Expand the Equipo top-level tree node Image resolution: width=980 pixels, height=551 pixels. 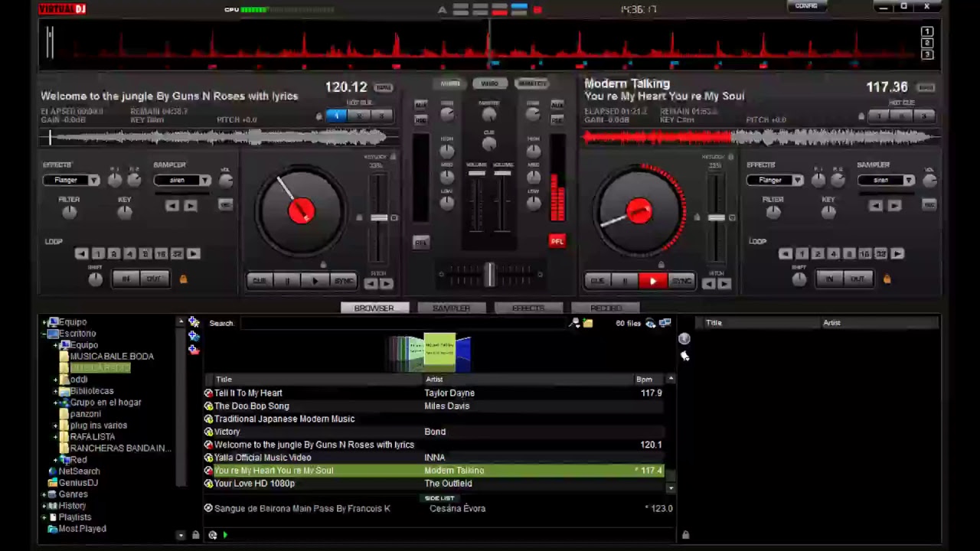coord(45,322)
